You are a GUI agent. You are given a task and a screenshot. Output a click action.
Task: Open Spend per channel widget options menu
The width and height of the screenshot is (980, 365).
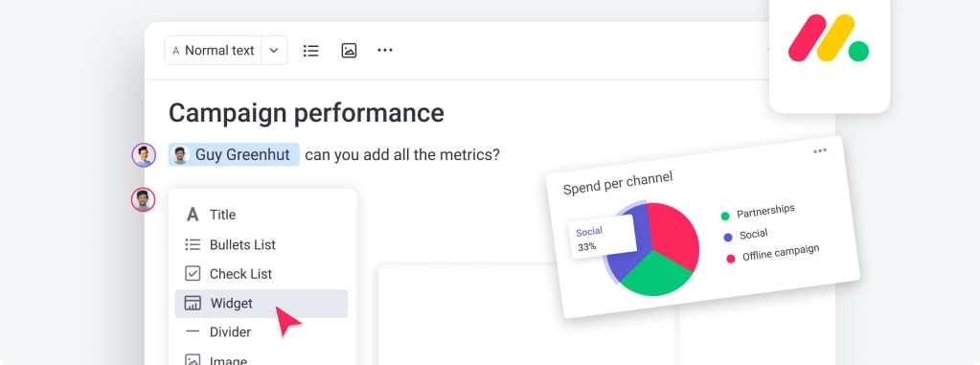(x=820, y=150)
